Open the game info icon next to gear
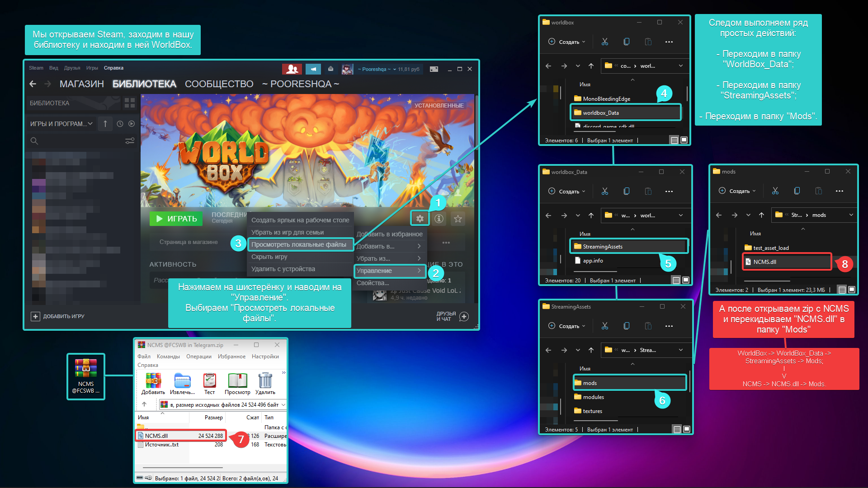868x488 pixels. (x=439, y=219)
